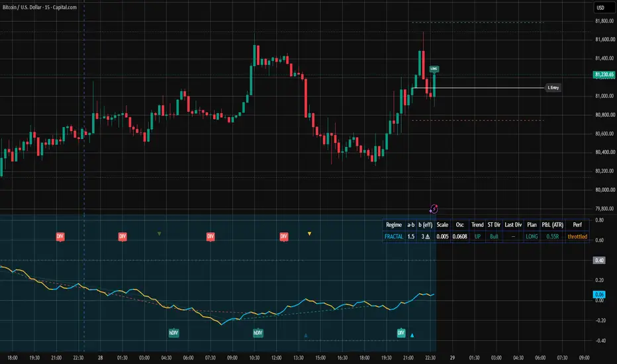The height and width of the screenshot is (364, 617).
Task: Click the 0.60 oscillator scale label
Action: (599, 240)
